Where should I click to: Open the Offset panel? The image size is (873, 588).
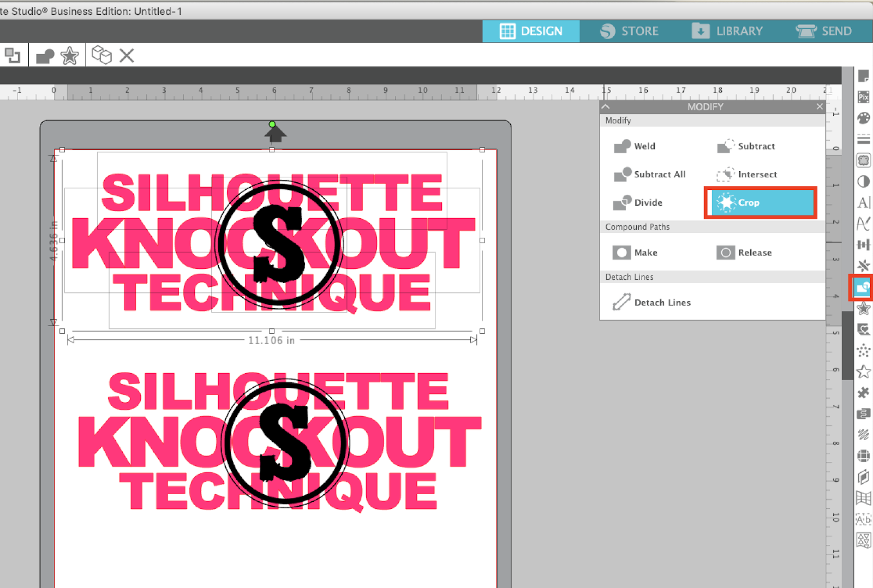click(x=864, y=308)
